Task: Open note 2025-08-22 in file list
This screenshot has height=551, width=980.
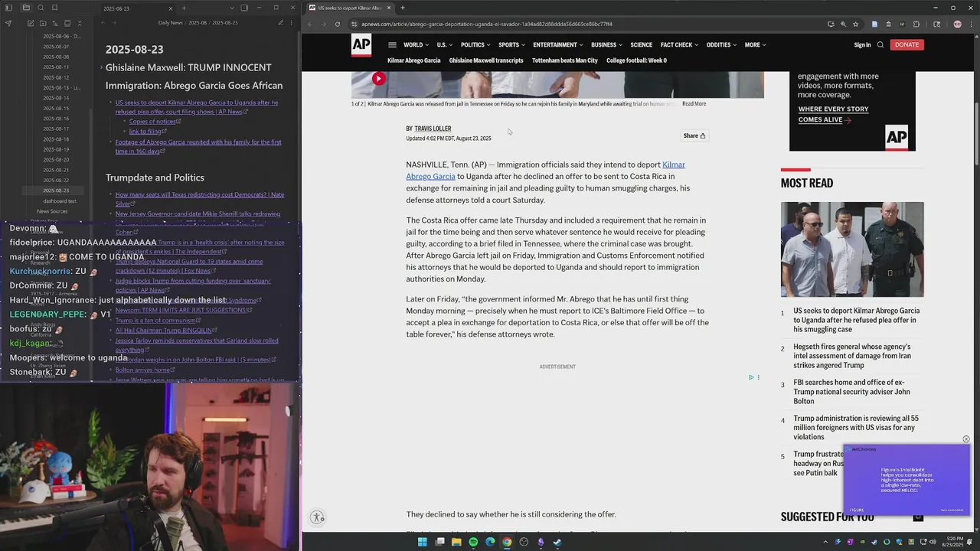Action: point(56,180)
